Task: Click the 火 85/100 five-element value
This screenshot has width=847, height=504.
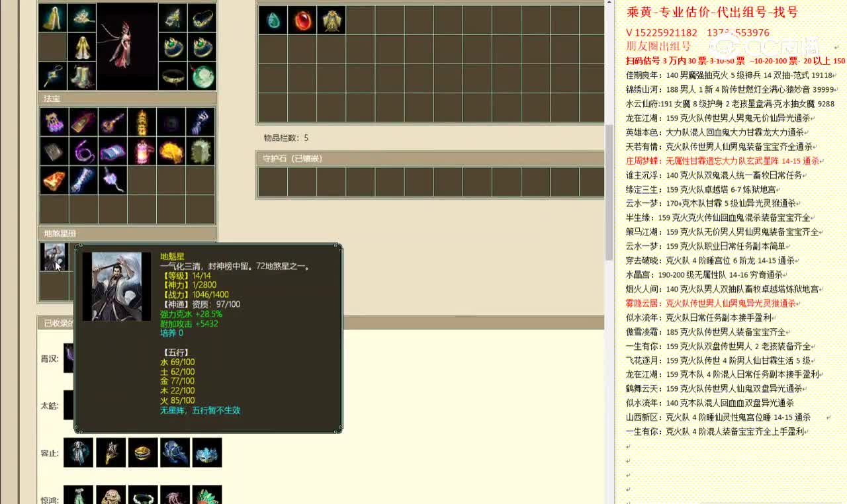Action: (x=177, y=400)
